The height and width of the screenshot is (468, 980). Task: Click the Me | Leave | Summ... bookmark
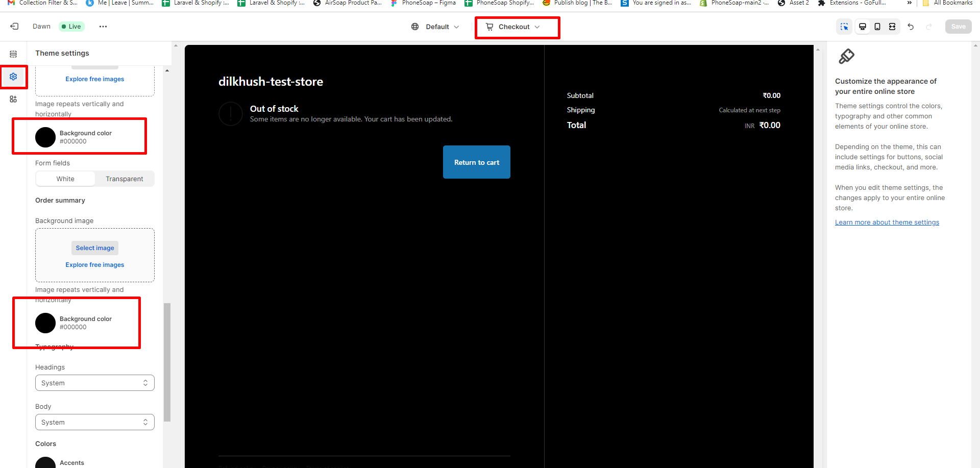point(120,3)
